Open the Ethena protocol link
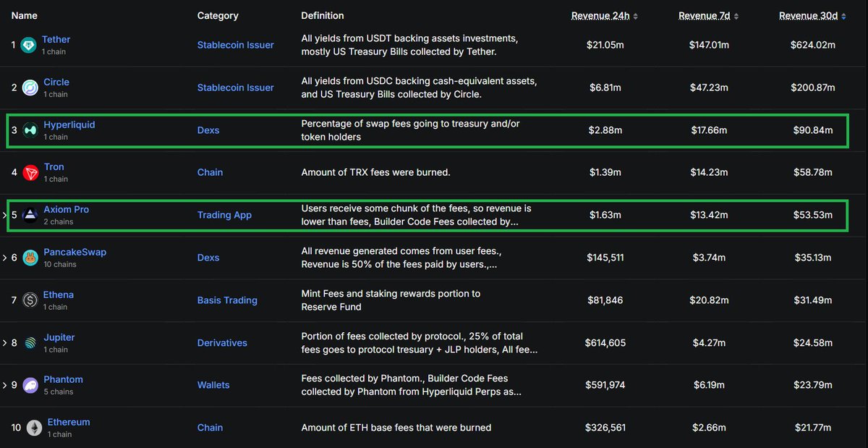Viewport: 868px width, 448px height. click(59, 295)
